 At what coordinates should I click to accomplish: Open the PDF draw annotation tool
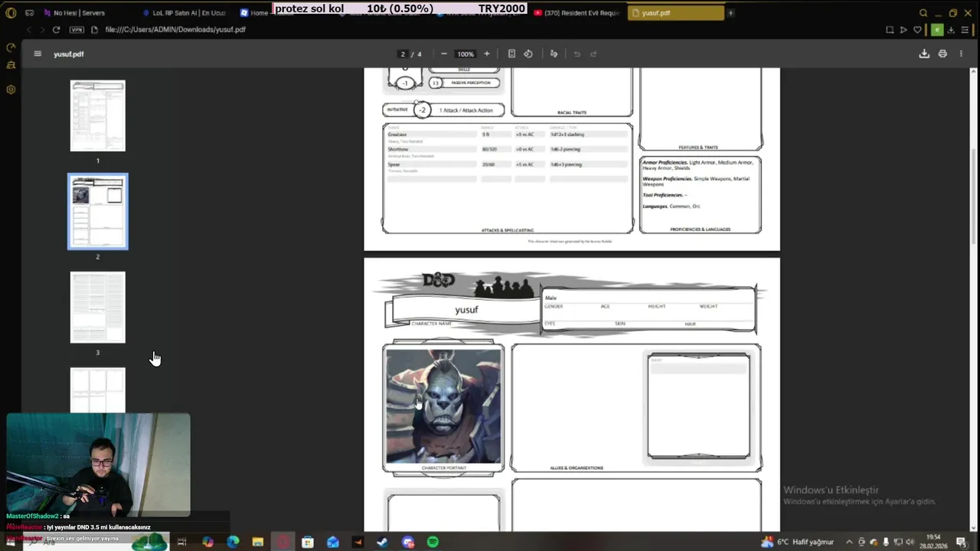(554, 54)
